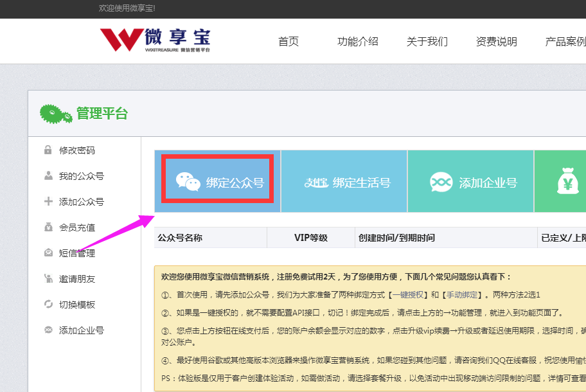This screenshot has height=392, width=586.
Task: Open the 功能介绍 nav item
Action: point(357,41)
